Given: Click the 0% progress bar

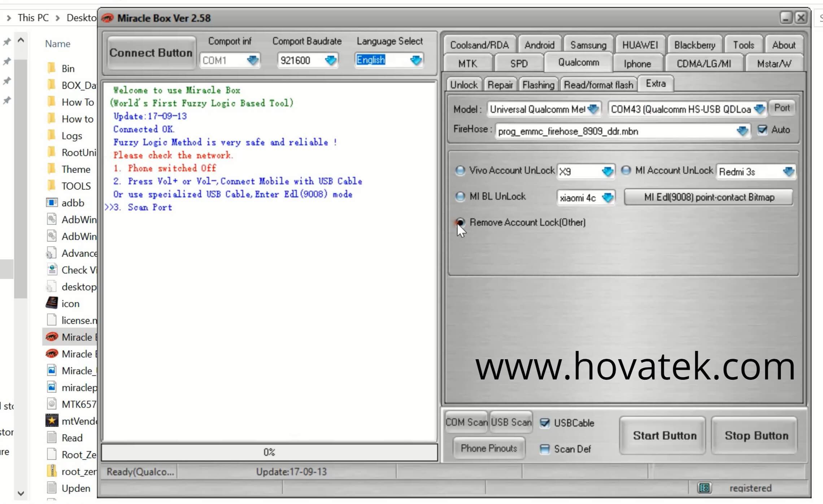Looking at the screenshot, I should [x=269, y=452].
